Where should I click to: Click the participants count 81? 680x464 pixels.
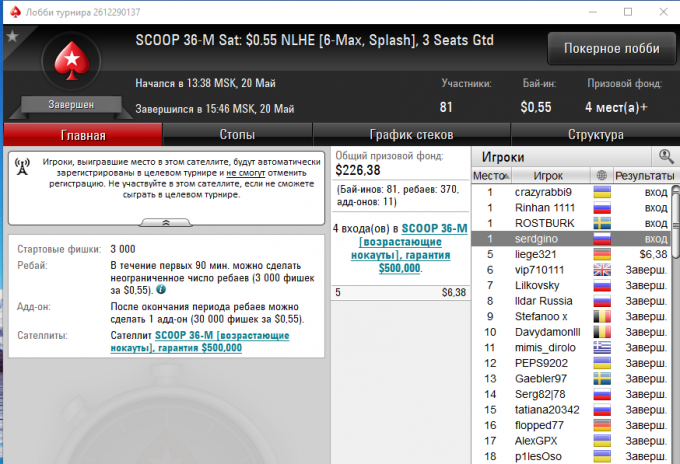pyautogui.click(x=446, y=107)
